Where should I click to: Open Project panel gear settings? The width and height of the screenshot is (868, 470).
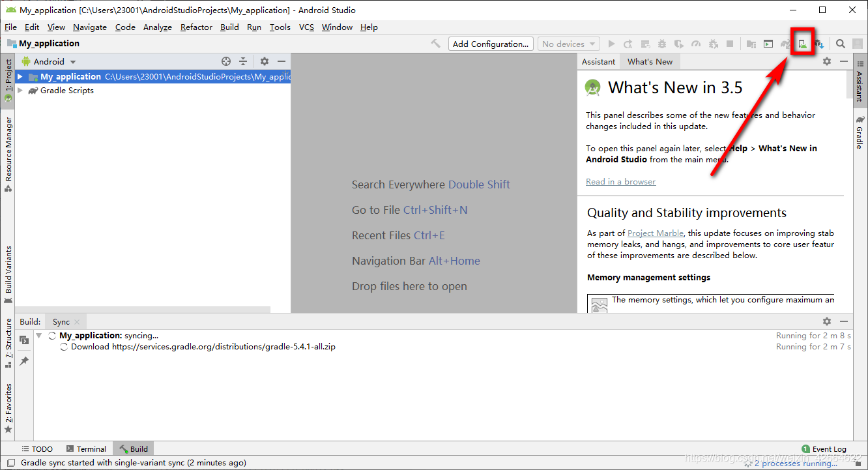(x=265, y=61)
